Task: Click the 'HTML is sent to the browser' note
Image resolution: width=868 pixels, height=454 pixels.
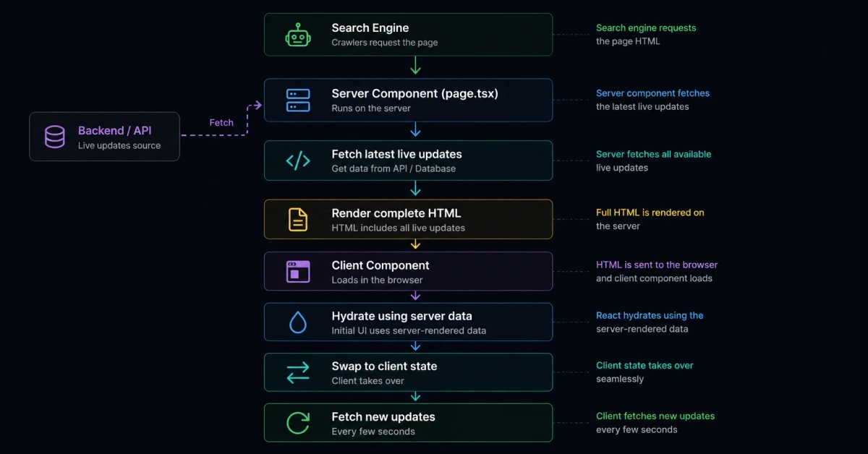Action: pyautogui.click(x=657, y=272)
